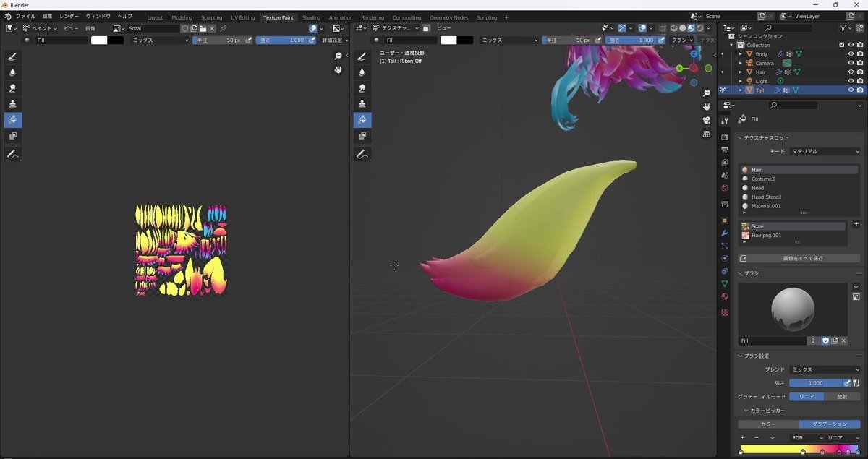Open the 詳細設定 dropdown in image editor

(334, 40)
